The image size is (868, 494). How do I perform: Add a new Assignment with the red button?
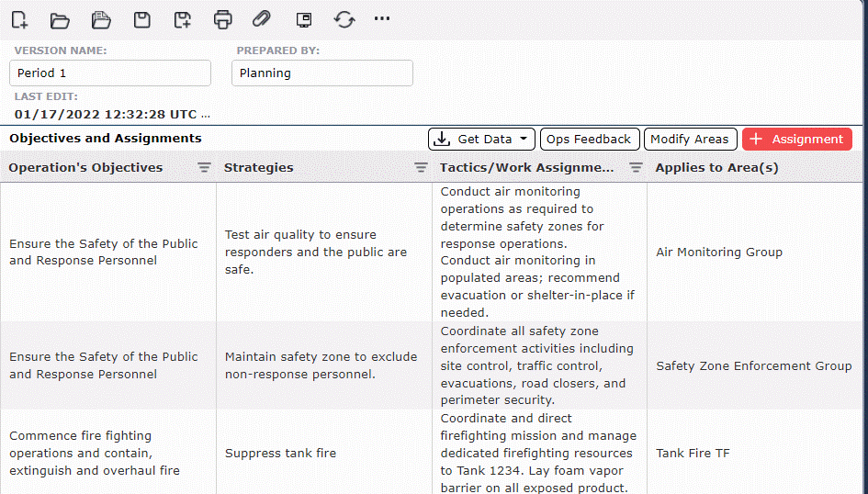click(796, 140)
